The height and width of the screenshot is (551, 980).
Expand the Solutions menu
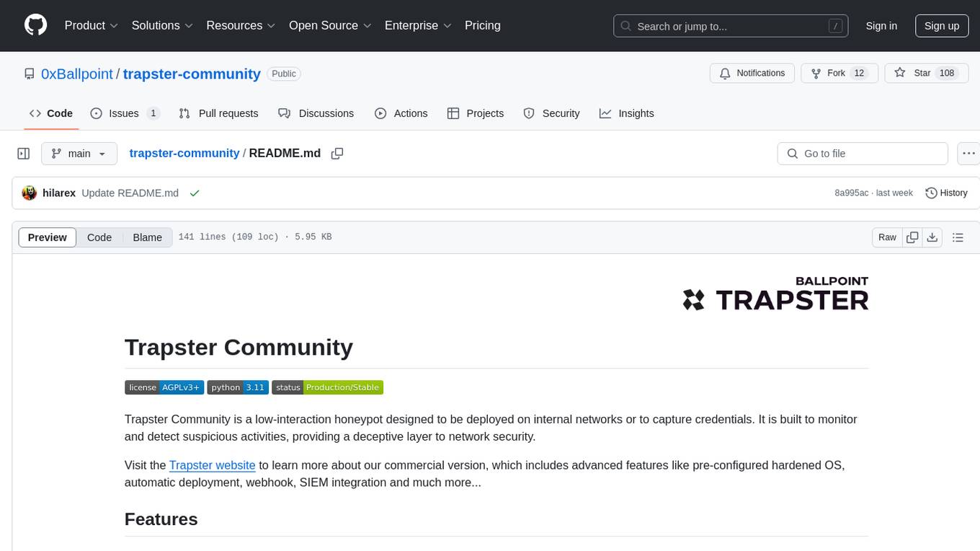(162, 25)
